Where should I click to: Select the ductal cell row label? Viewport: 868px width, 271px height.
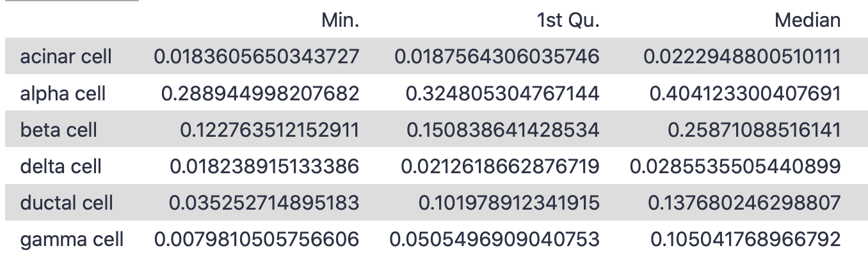67,203
